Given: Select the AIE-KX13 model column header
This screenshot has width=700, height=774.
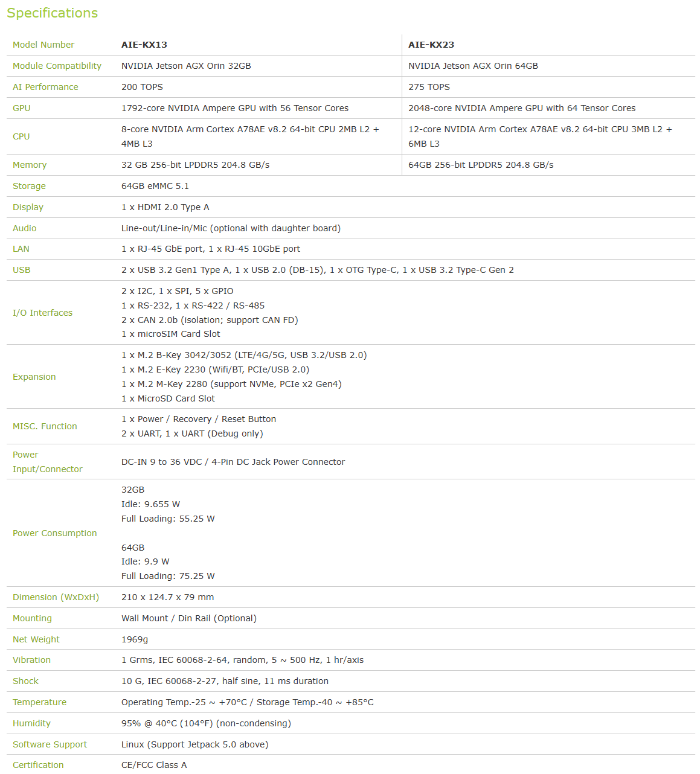Looking at the screenshot, I should coord(144,45).
